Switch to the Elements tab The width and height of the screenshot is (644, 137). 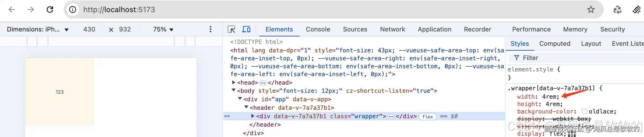click(279, 29)
